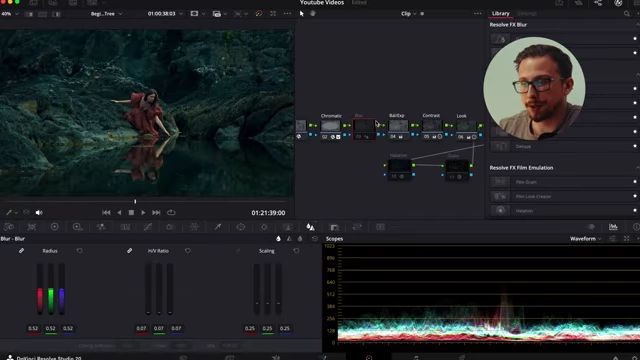Reset all Blur palette settings

pyautogui.click(x=315, y=239)
